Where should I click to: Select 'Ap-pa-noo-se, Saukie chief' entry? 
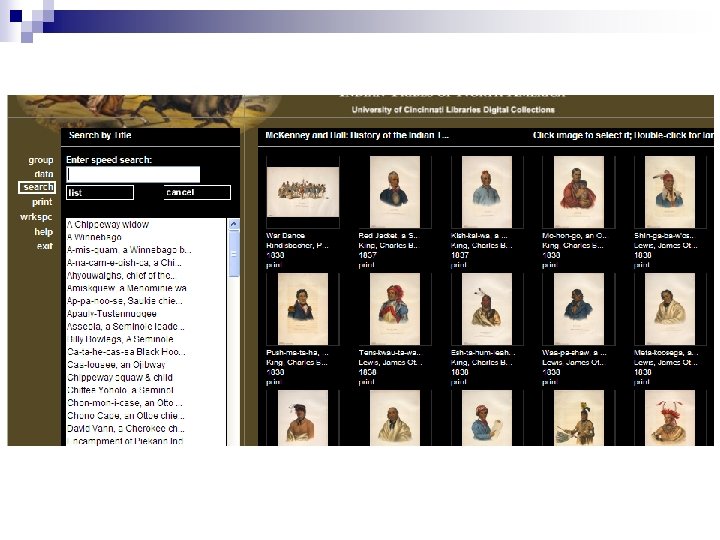click(x=124, y=301)
